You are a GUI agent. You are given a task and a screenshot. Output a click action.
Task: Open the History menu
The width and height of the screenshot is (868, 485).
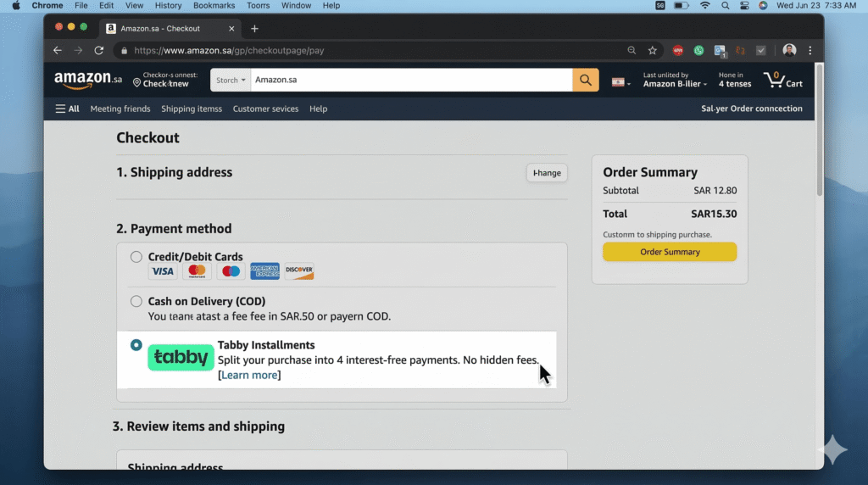169,6
